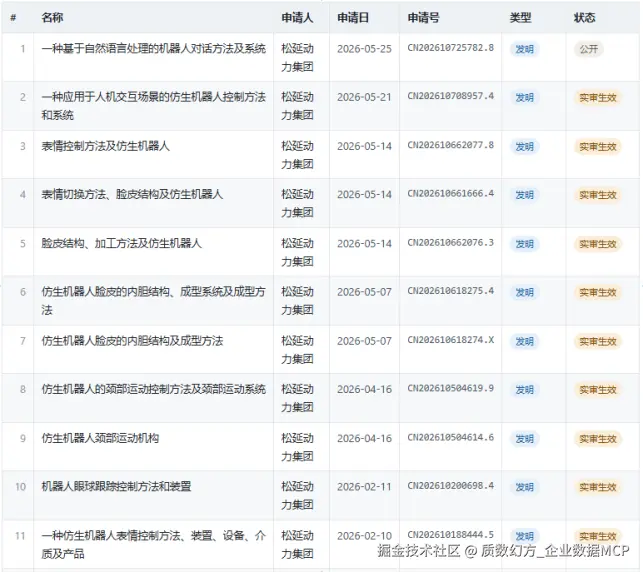This screenshot has height=573, width=644.
Task: Click row number 11
Action: (x=21, y=536)
